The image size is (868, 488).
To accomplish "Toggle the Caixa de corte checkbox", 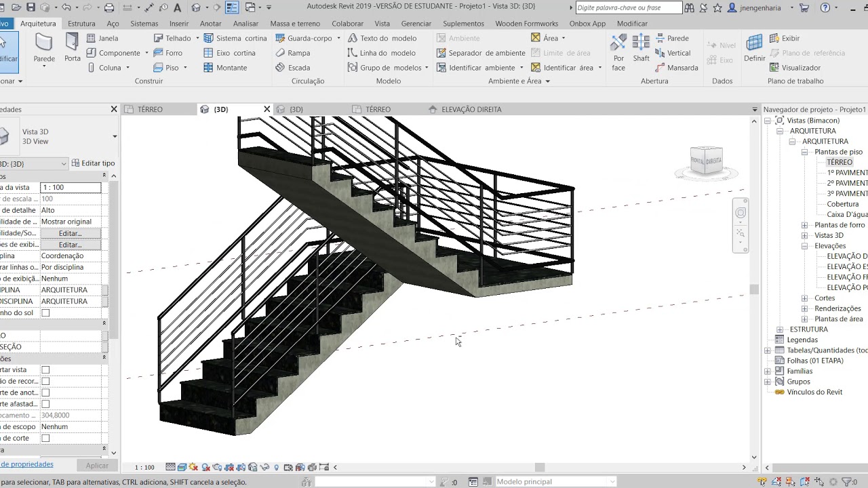I will point(45,439).
